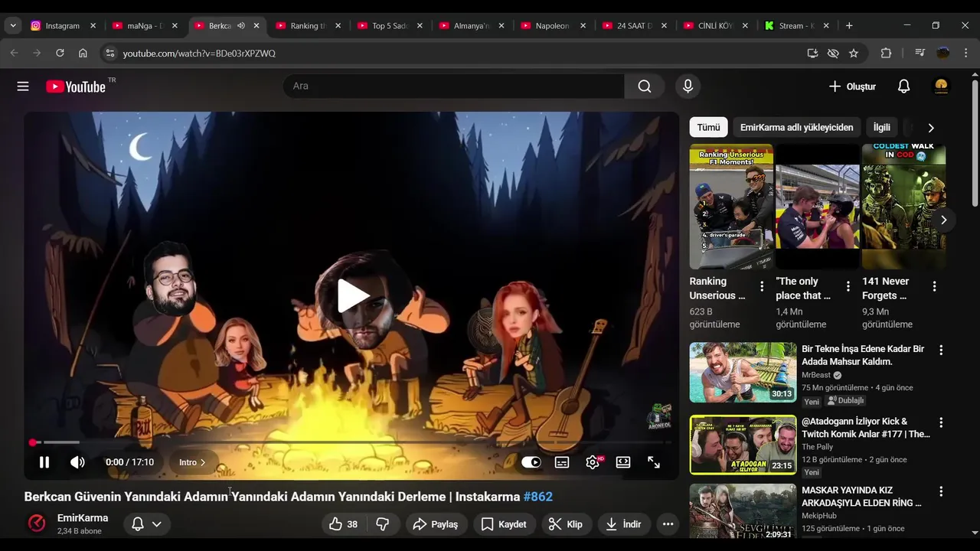Show more filter chips with the arrow

[931, 128]
